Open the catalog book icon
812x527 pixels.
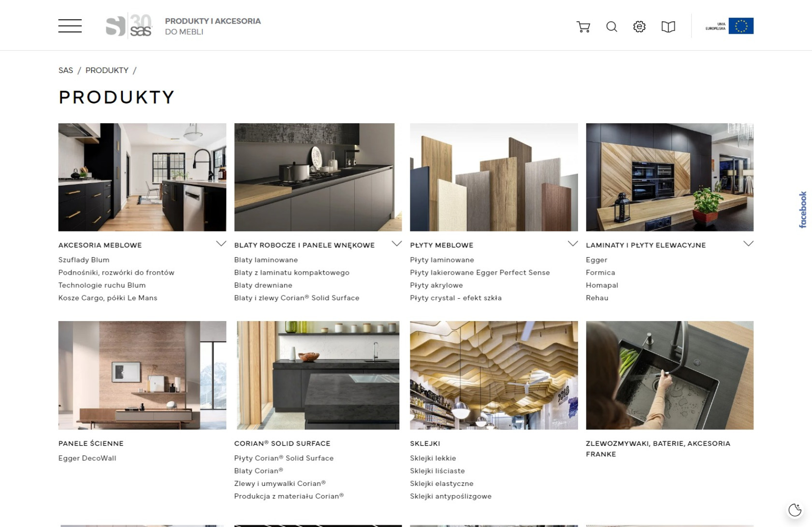click(668, 27)
